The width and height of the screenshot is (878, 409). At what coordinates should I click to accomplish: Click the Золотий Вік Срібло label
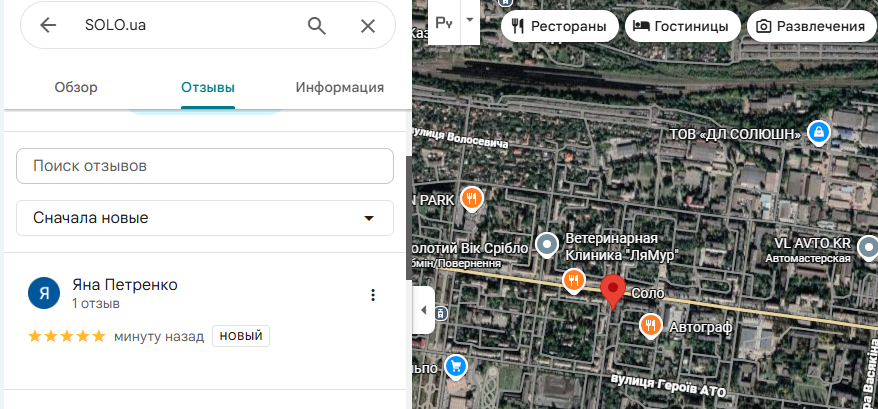pyautogui.click(x=469, y=248)
